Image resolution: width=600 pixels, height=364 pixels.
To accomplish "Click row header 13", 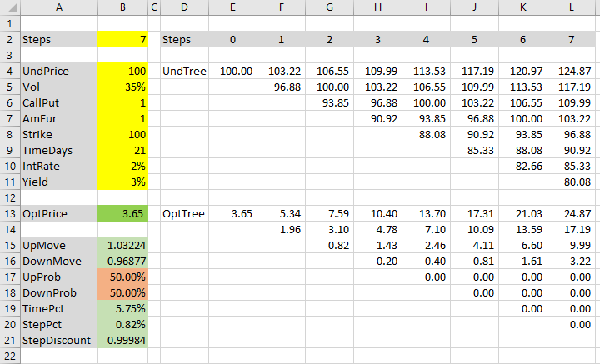I will pos(10,213).
